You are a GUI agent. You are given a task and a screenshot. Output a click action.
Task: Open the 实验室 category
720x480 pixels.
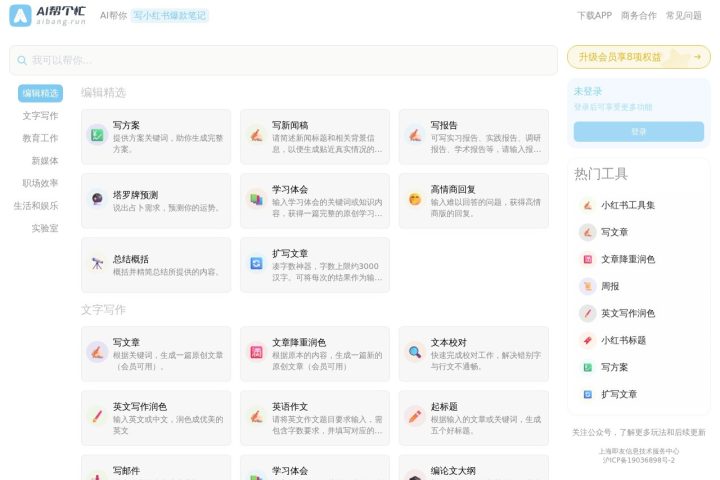tap(45, 228)
